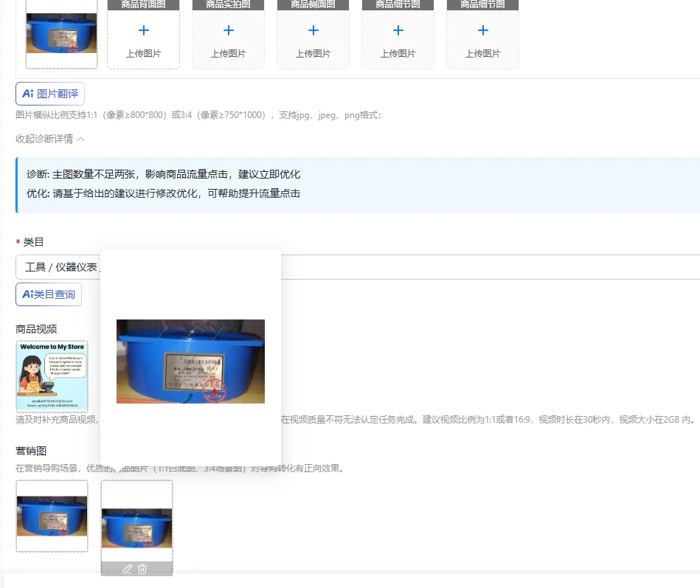
Task: Open the AI 图片翻译 tool
Action: [50, 94]
